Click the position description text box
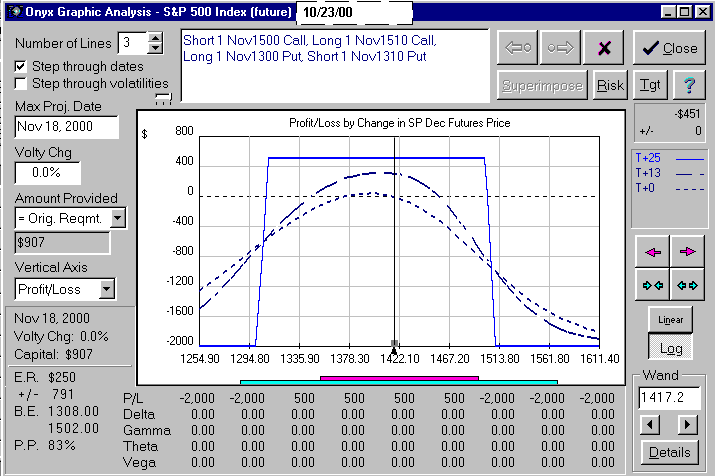Viewport: 715px width, 476px height. pos(335,66)
